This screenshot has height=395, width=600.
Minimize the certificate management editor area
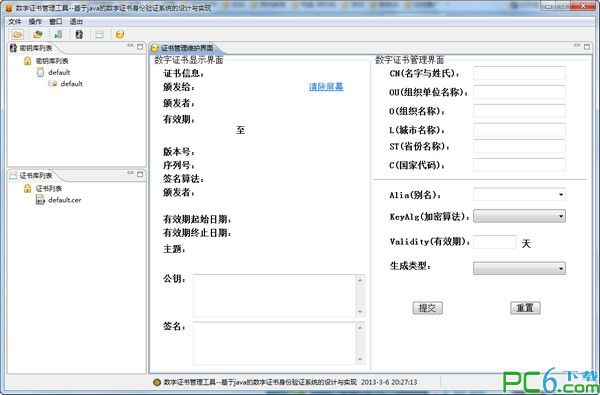(577, 46)
